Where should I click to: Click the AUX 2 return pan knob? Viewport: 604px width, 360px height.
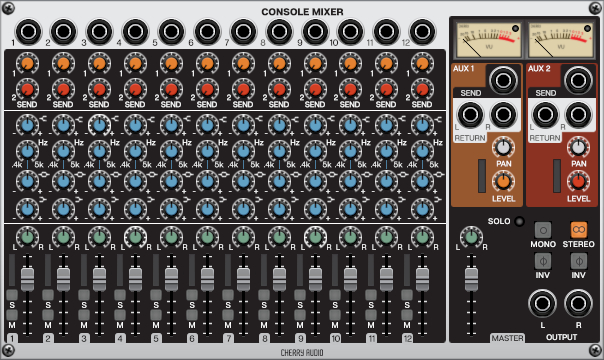578,147
